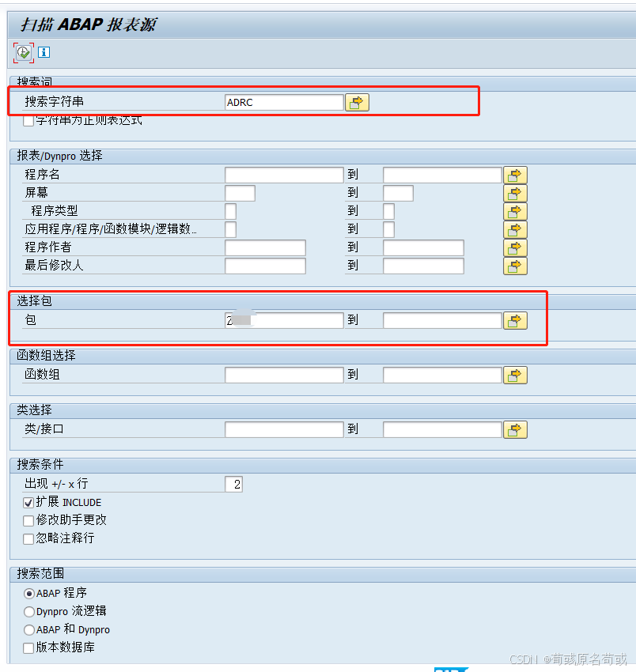Click the 屏幕 to-value input field
This screenshot has height=672, width=636.
point(398,193)
